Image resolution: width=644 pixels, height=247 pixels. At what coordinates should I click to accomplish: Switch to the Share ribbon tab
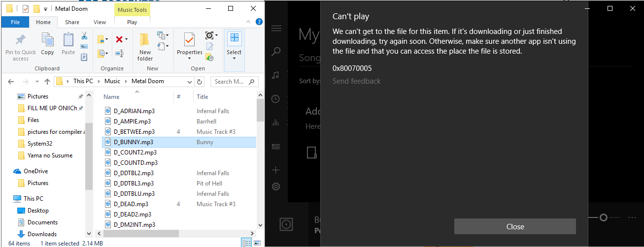[72, 22]
